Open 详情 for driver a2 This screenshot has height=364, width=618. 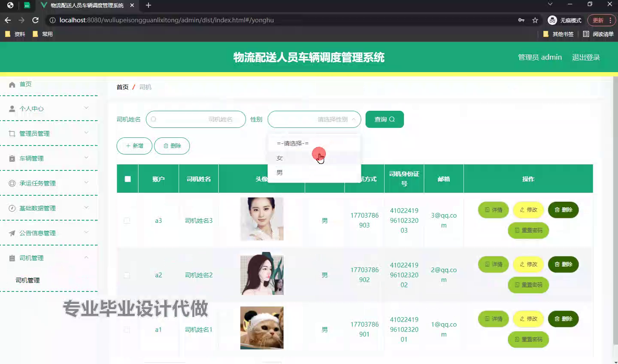493,264
